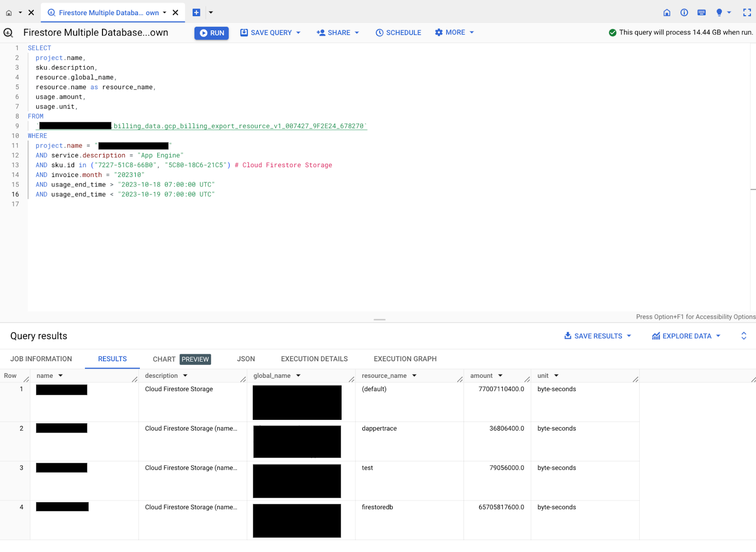Close the home tab
756x552 pixels.
[x=31, y=13]
